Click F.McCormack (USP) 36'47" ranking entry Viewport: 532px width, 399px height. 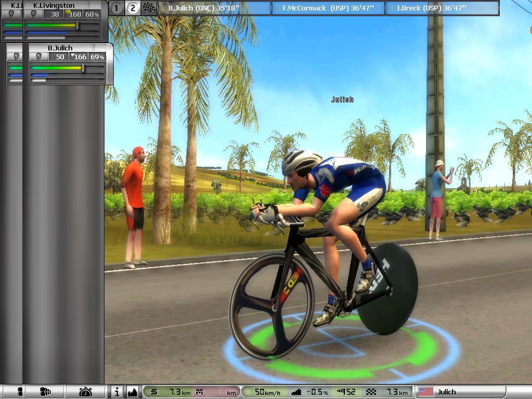pos(328,8)
